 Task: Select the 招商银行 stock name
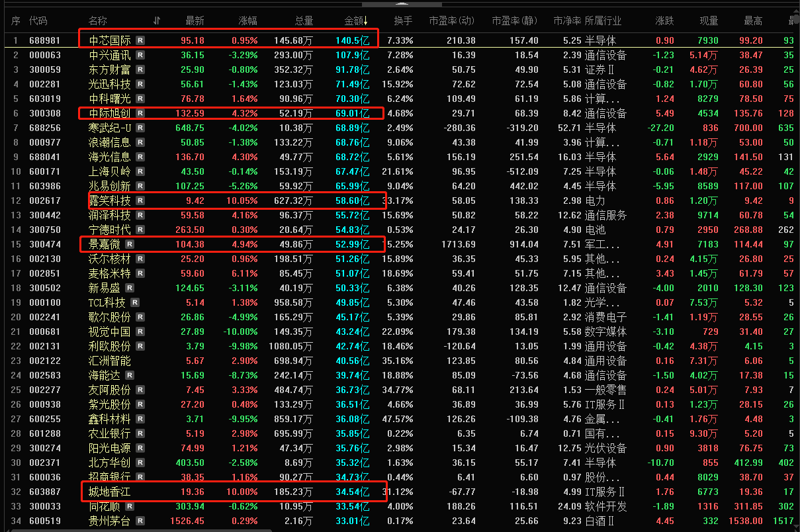(x=110, y=477)
